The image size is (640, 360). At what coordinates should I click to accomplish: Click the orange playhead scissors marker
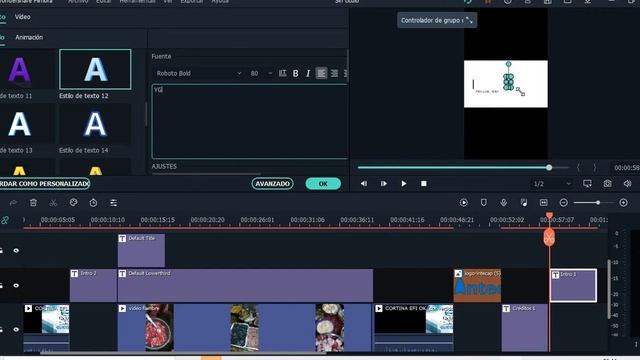point(549,238)
